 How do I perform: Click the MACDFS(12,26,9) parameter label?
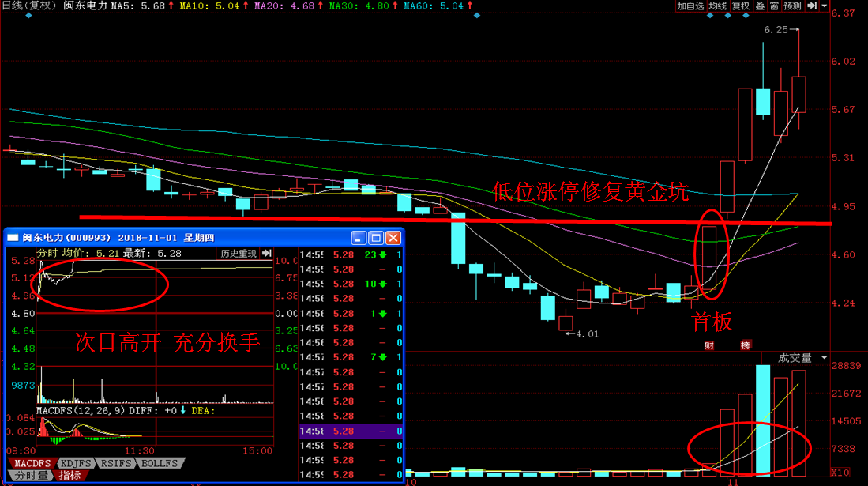coord(81,411)
